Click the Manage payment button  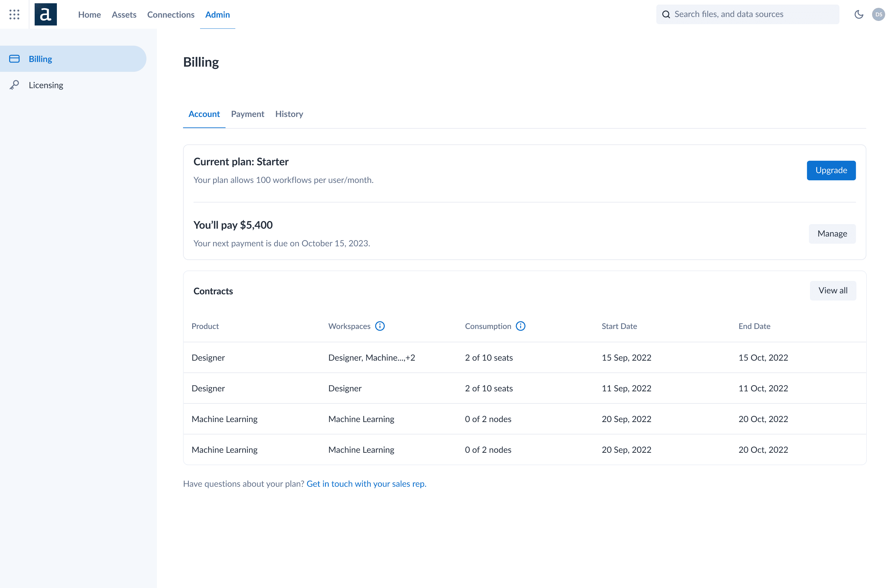pyautogui.click(x=832, y=234)
